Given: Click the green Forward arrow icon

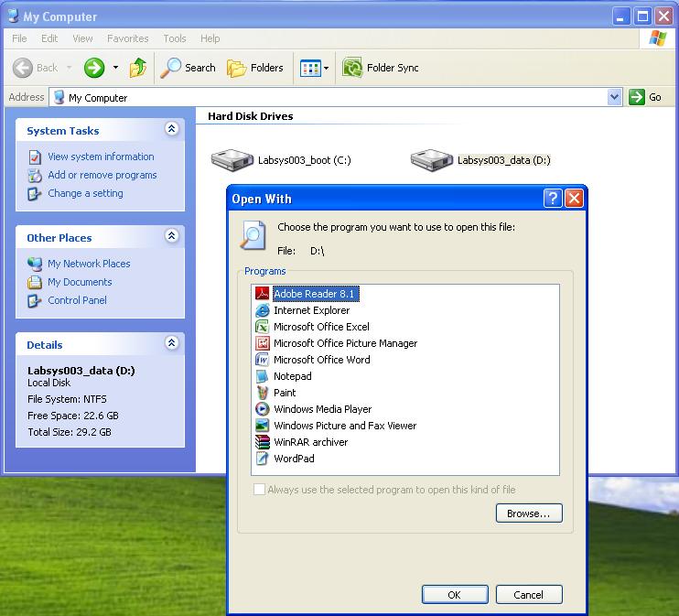Looking at the screenshot, I should click(94, 68).
